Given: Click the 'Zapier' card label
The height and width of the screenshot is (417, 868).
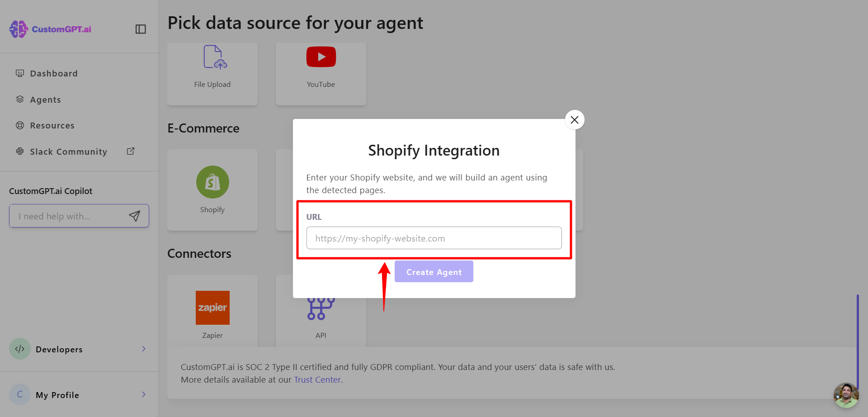Looking at the screenshot, I should (x=212, y=335).
